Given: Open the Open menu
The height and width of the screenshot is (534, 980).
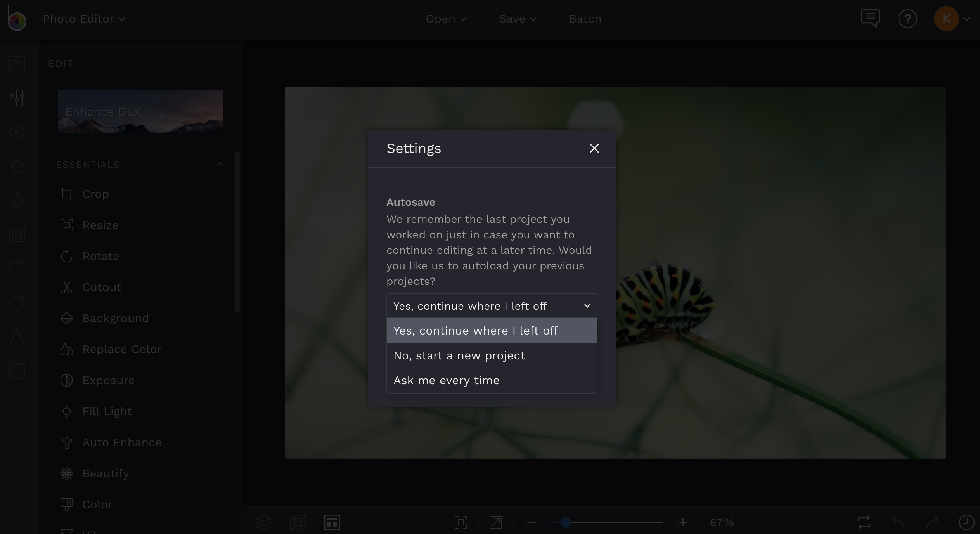Looking at the screenshot, I should (x=446, y=19).
